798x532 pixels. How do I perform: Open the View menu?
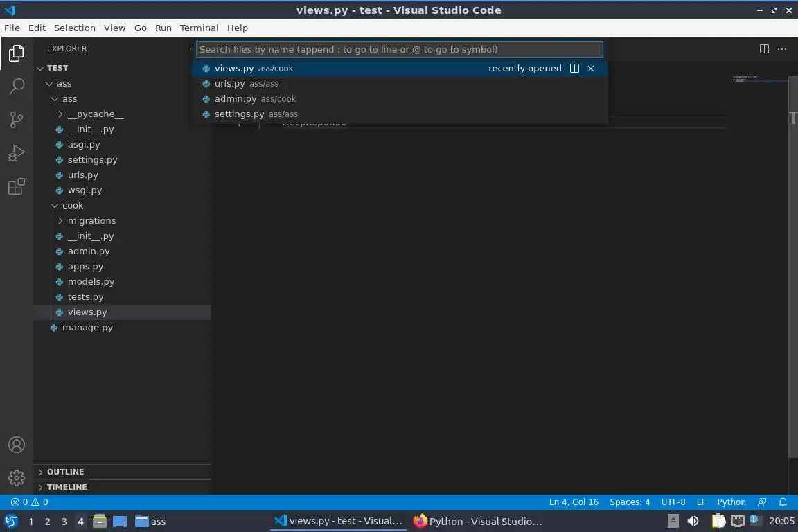point(114,28)
